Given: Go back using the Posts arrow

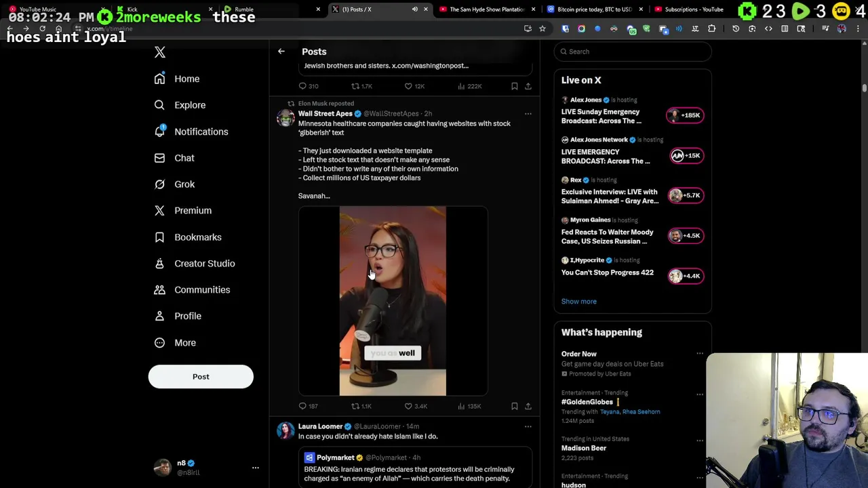Looking at the screenshot, I should click(281, 52).
